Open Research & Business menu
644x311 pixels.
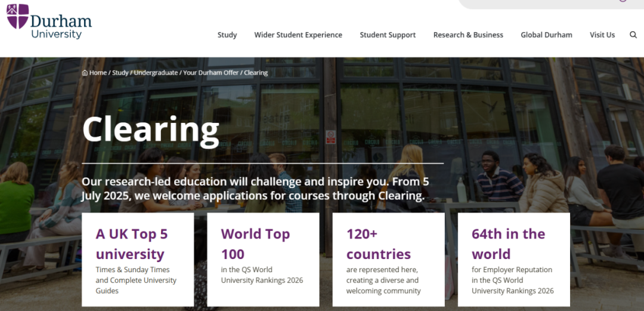(x=468, y=35)
